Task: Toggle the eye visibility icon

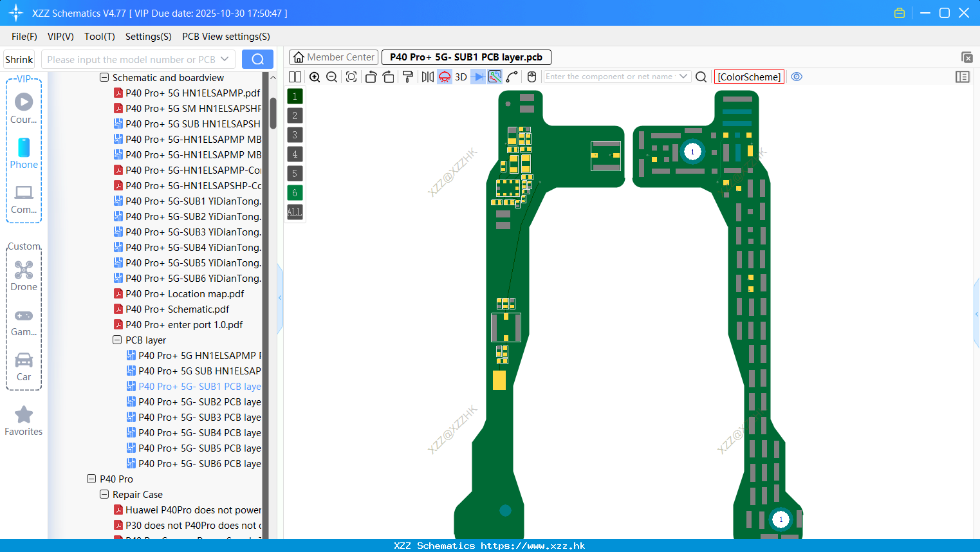Action: click(x=797, y=77)
